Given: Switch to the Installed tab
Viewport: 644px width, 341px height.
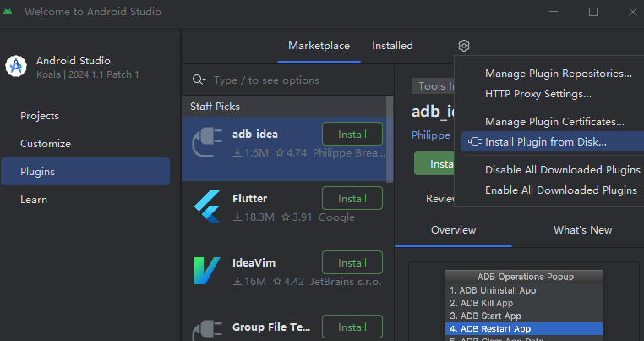Looking at the screenshot, I should tap(392, 46).
